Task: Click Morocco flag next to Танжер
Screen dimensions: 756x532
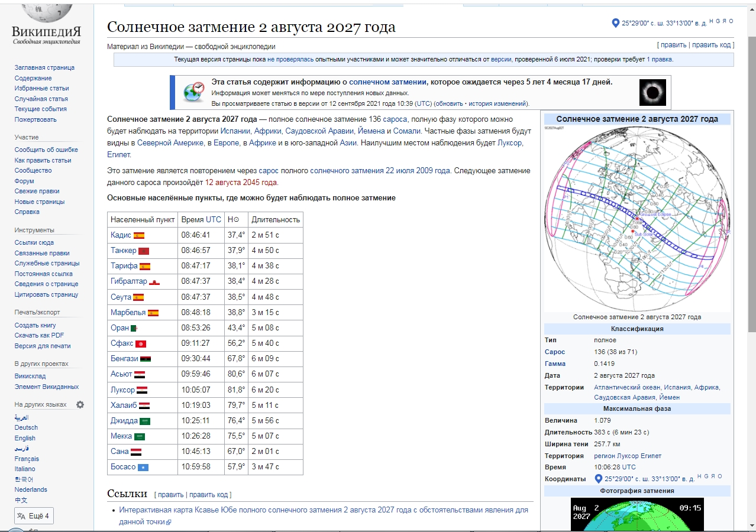Action: tap(144, 251)
